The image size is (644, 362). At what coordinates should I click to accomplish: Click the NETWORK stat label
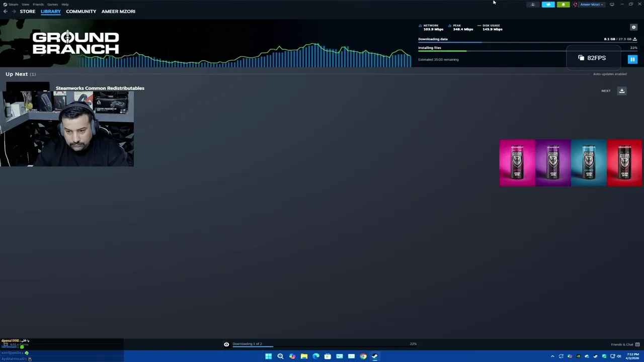(x=431, y=25)
